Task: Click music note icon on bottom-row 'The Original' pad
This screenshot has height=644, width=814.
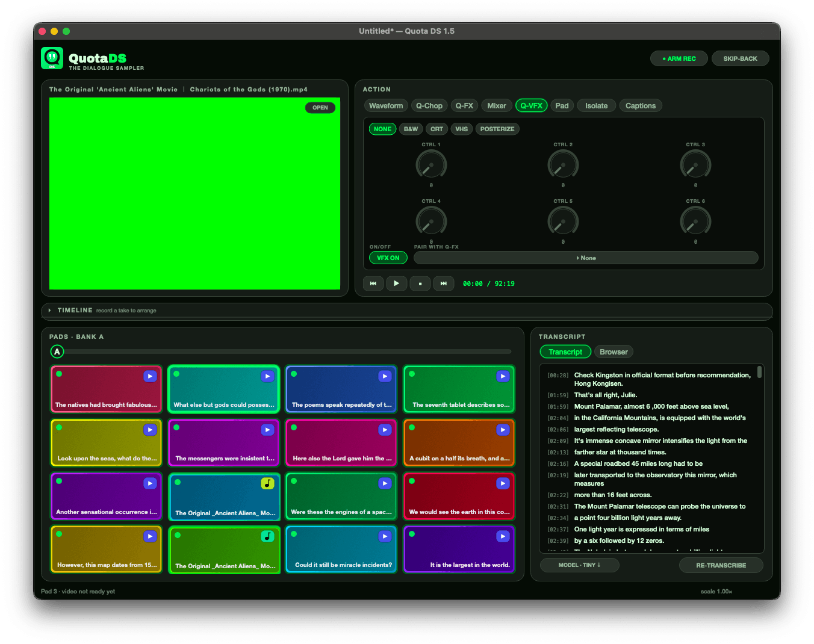Action: [x=267, y=536]
